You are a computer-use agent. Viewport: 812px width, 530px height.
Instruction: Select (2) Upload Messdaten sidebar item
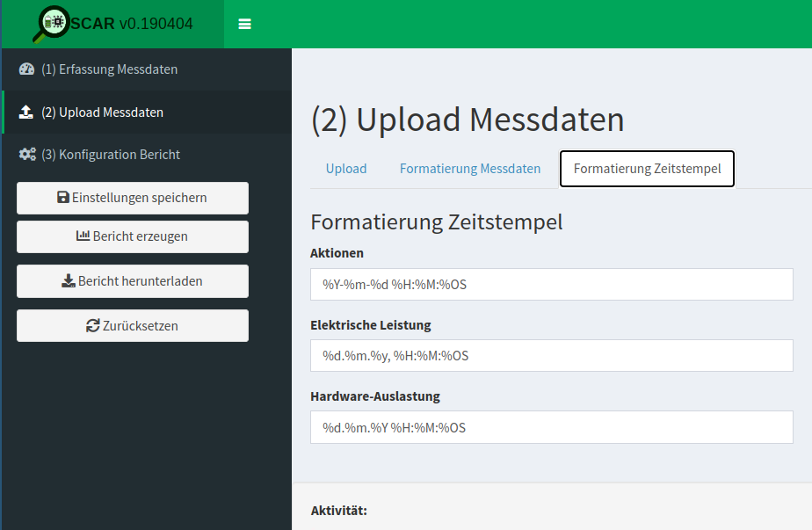point(147,112)
